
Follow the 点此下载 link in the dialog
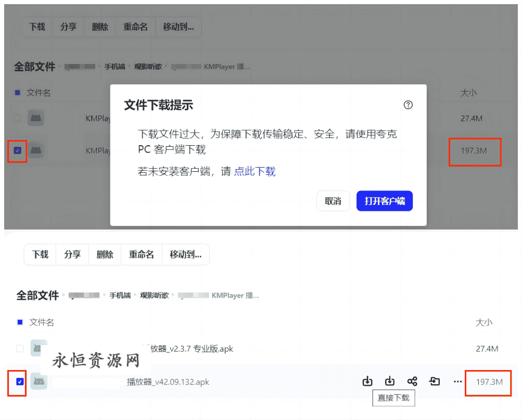254,172
